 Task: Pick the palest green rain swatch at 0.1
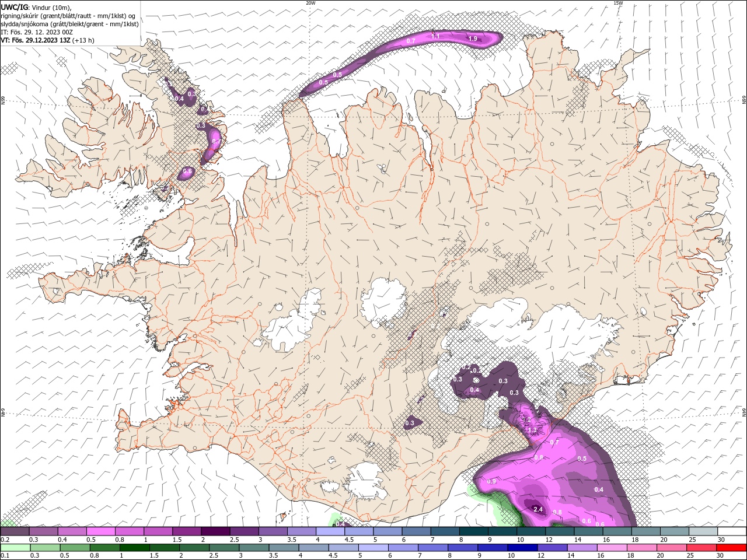pyautogui.click(x=15, y=548)
